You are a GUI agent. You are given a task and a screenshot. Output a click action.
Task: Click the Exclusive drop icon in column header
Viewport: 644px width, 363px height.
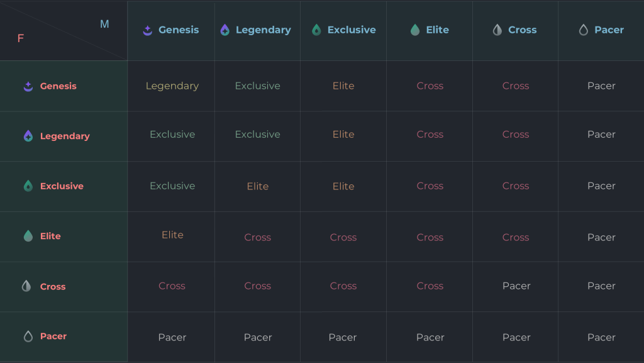click(316, 30)
